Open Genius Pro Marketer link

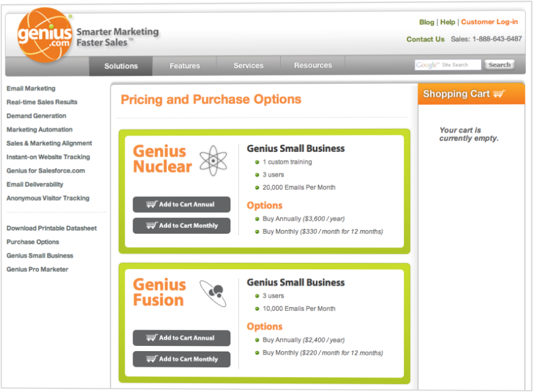click(x=37, y=269)
